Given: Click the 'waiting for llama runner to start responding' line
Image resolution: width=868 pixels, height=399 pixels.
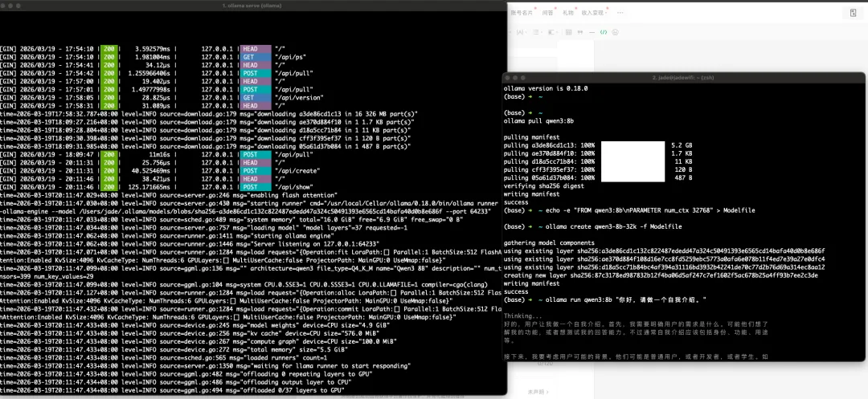Looking at the screenshot, I should tap(206, 366).
